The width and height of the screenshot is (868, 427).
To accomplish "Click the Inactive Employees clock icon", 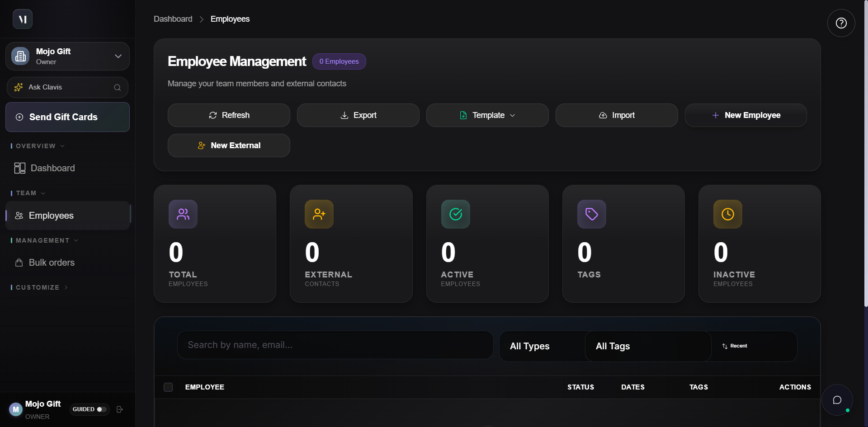I will coord(728,214).
